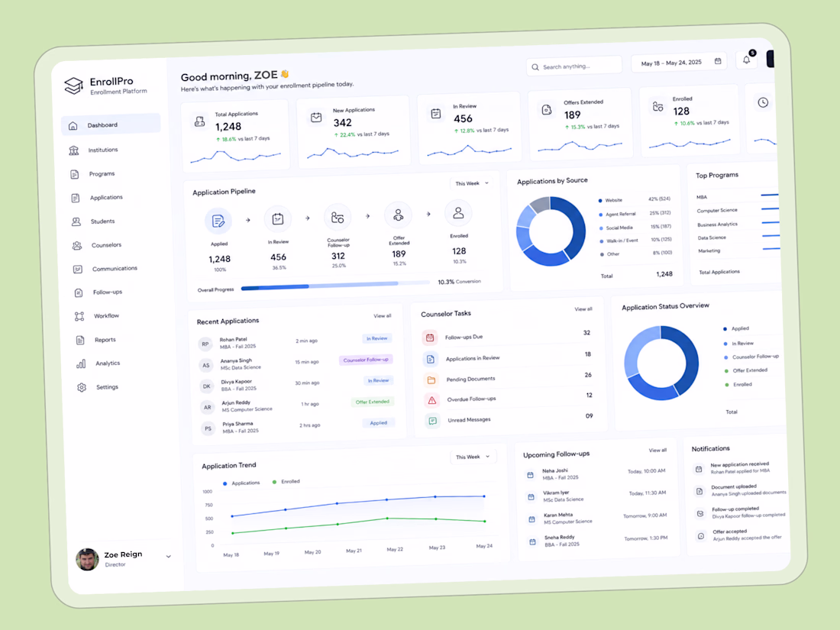Click the Follow-ups sidebar icon
The width and height of the screenshot is (840, 630).
[x=78, y=292]
